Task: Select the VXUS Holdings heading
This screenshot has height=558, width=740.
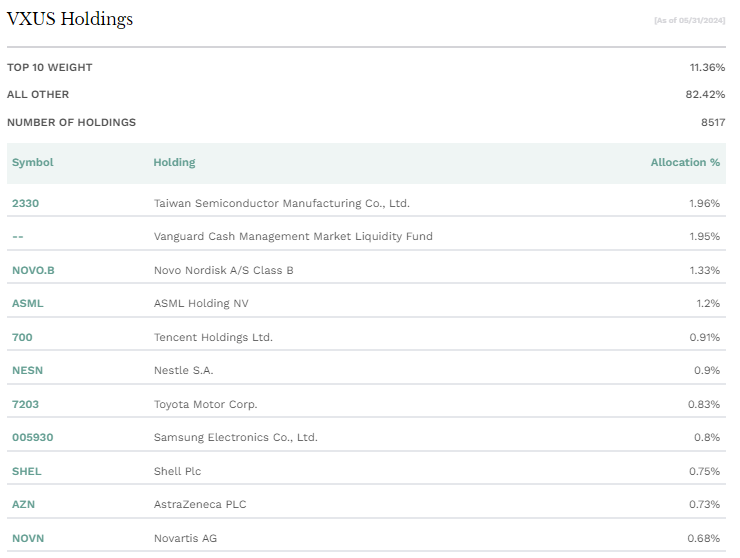Action: point(70,19)
